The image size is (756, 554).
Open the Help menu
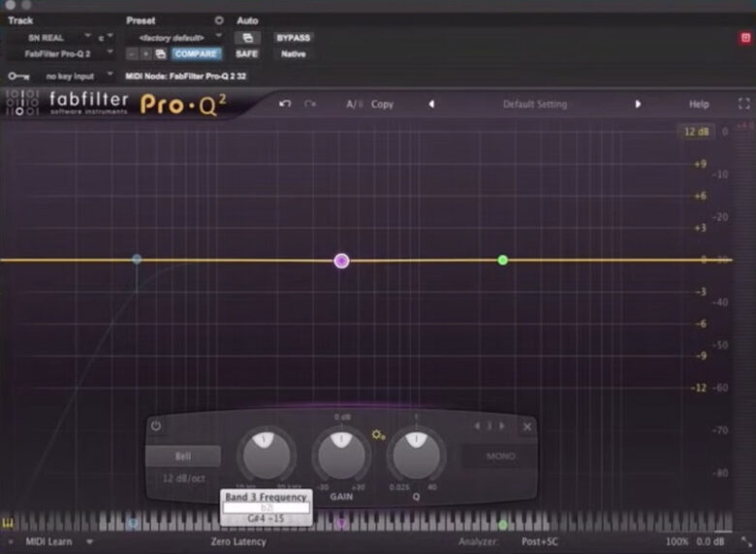[699, 104]
